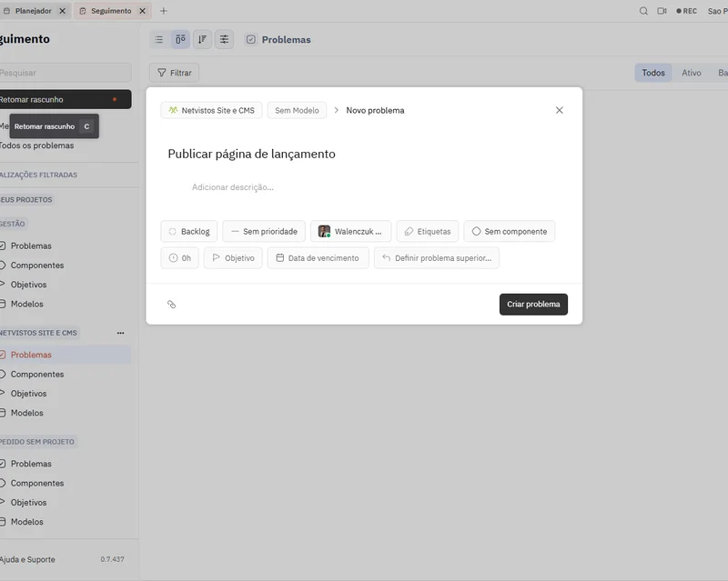Open Componentes under Gestão

[37, 265]
